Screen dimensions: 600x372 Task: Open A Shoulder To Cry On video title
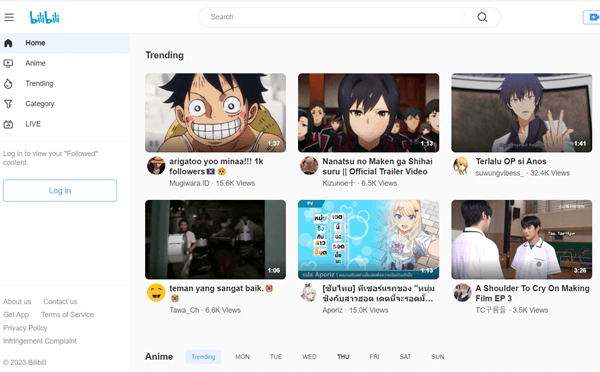[x=532, y=293]
